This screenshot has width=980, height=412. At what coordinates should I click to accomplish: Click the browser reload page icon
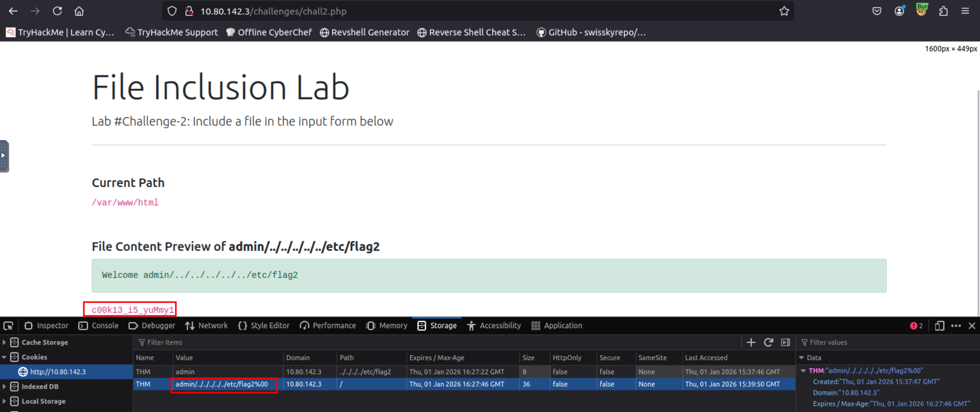click(x=57, y=11)
